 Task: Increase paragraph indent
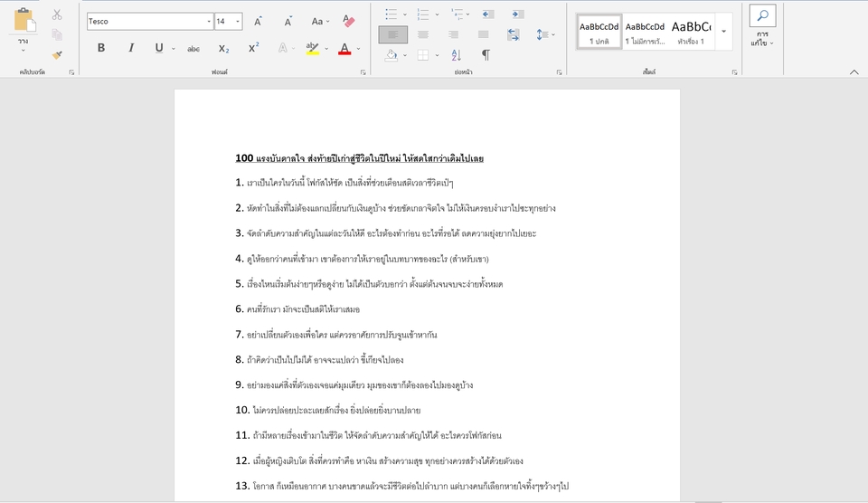pos(517,14)
